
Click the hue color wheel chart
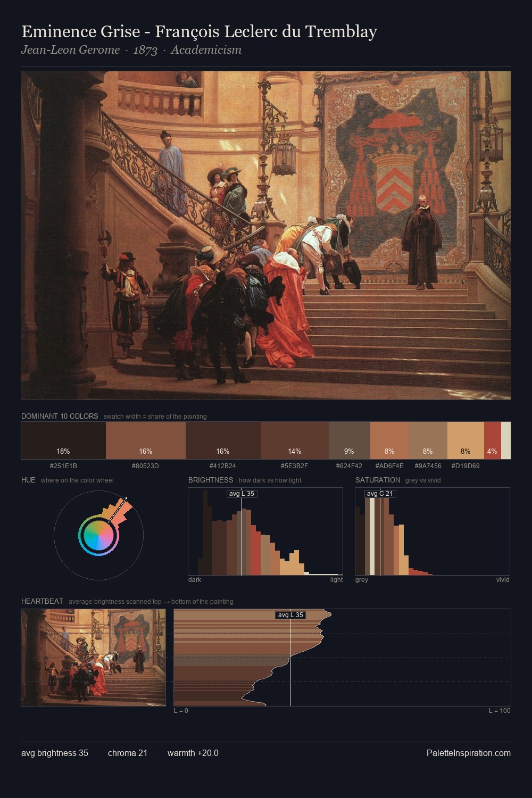[x=98, y=535]
